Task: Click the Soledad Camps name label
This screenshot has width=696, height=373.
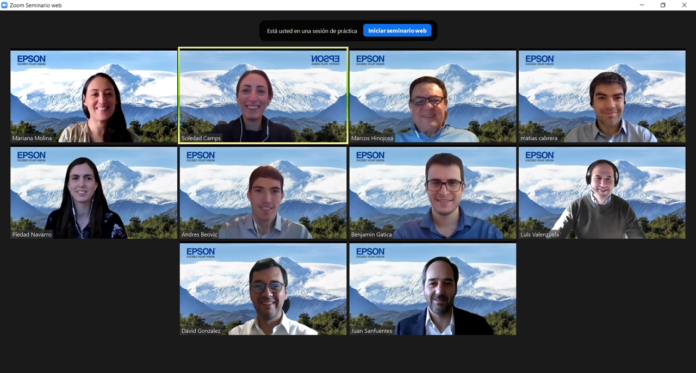Action: (x=201, y=138)
